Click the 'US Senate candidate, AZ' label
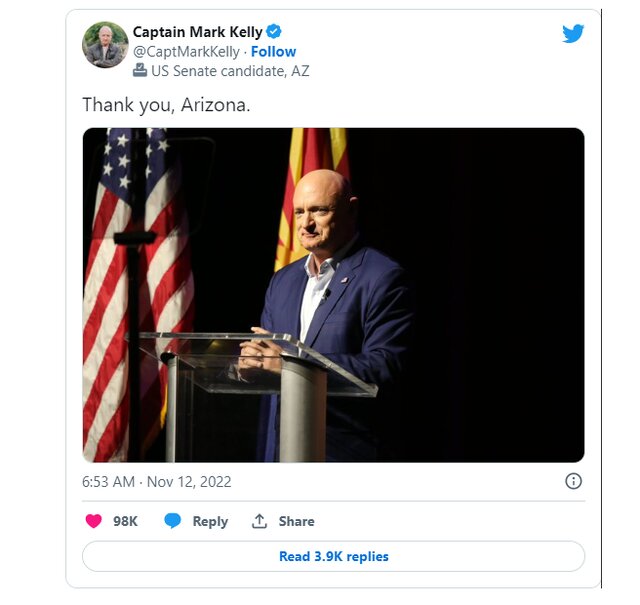 click(230, 71)
